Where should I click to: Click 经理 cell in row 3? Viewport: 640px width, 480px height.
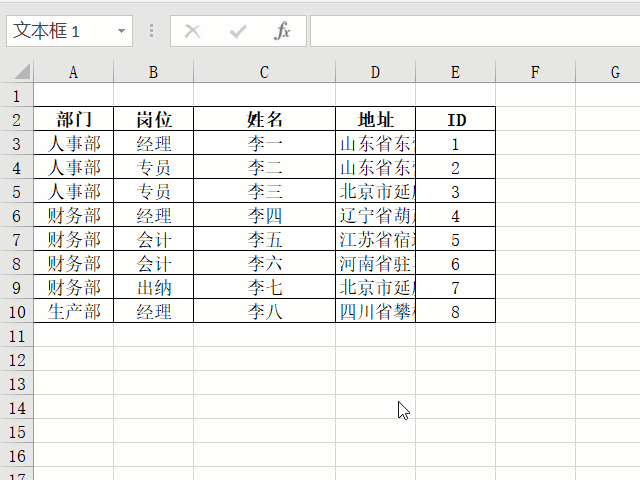coord(153,143)
